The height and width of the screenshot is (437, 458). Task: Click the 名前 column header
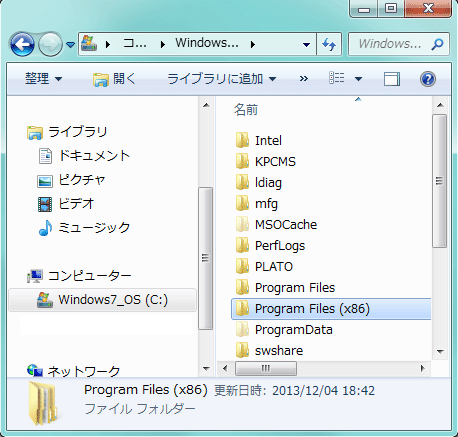click(x=246, y=110)
